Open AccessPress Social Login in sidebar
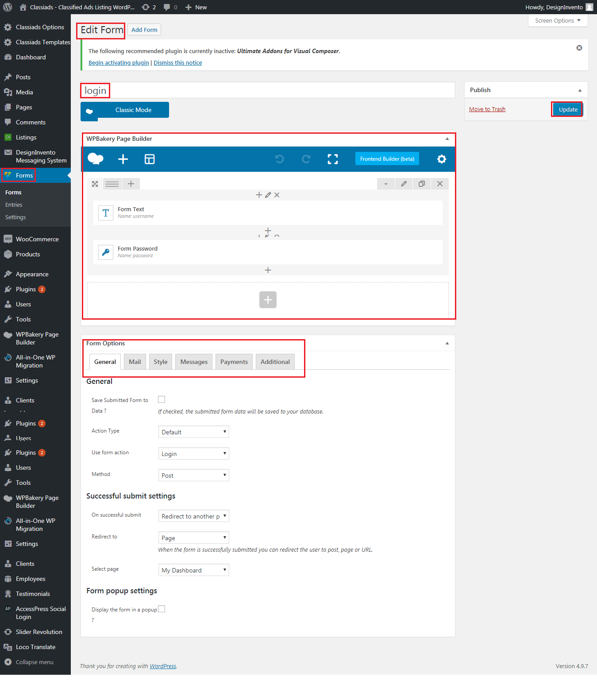Viewport: 597px width, 700px height. pos(35,613)
